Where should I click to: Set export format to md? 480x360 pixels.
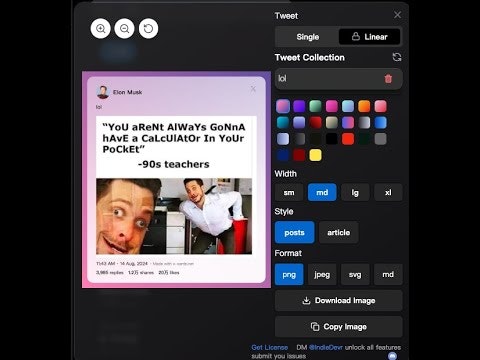pyautogui.click(x=388, y=275)
